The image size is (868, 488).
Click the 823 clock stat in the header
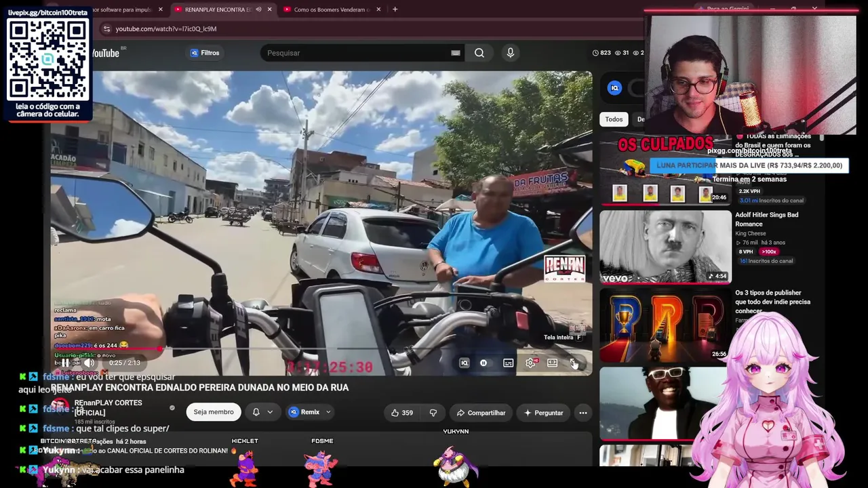tap(601, 53)
